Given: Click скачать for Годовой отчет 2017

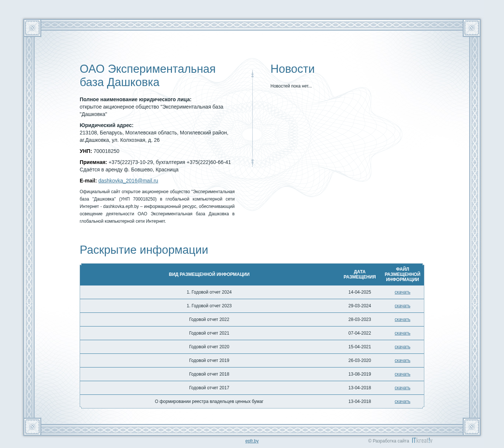Looking at the screenshot, I should (x=402, y=388).
